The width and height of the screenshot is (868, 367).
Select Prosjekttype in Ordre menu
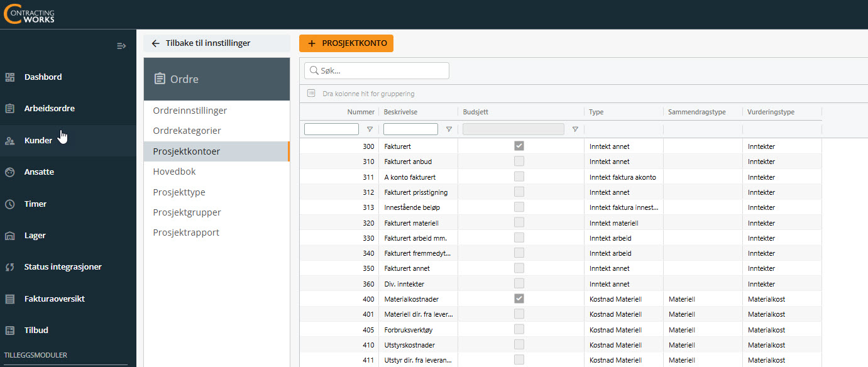217,192
